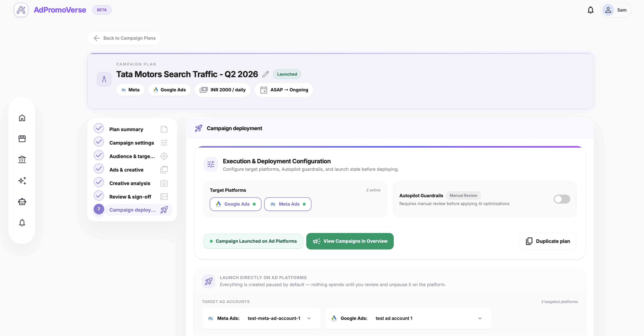Open notifications bell in top header
Viewport: 644px width, 336px height.
pos(590,10)
